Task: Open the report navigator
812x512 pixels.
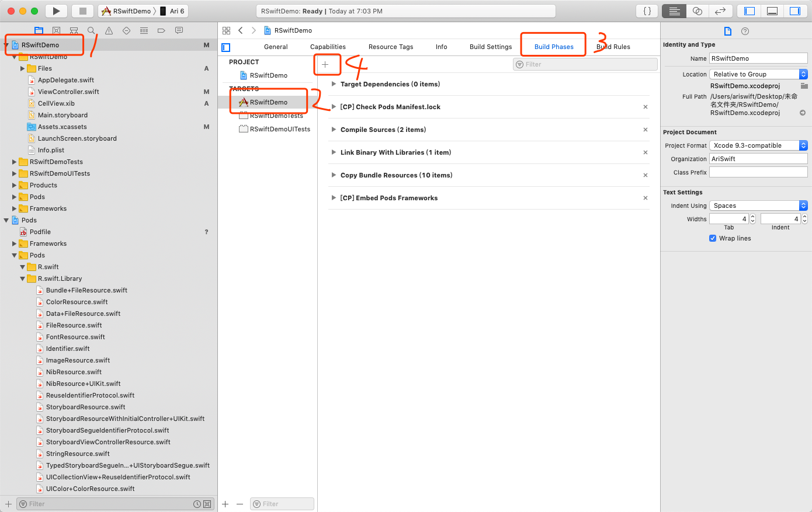Action: 179,30
